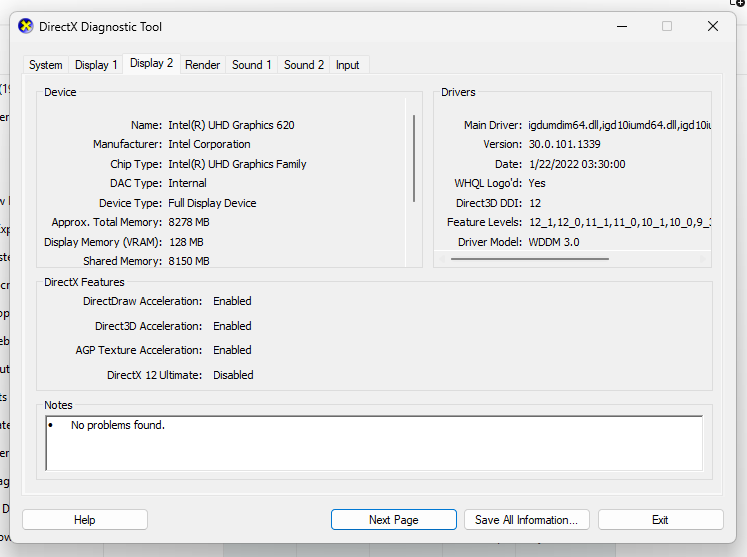Click the DirectX 12 Ultimate Disabled value
The width and height of the screenshot is (747, 557).
click(233, 375)
